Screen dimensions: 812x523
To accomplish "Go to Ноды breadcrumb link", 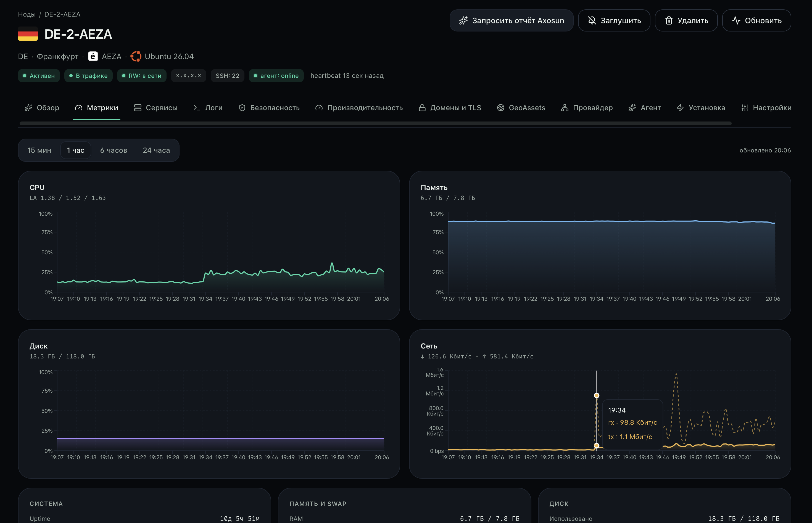I will (x=27, y=14).
